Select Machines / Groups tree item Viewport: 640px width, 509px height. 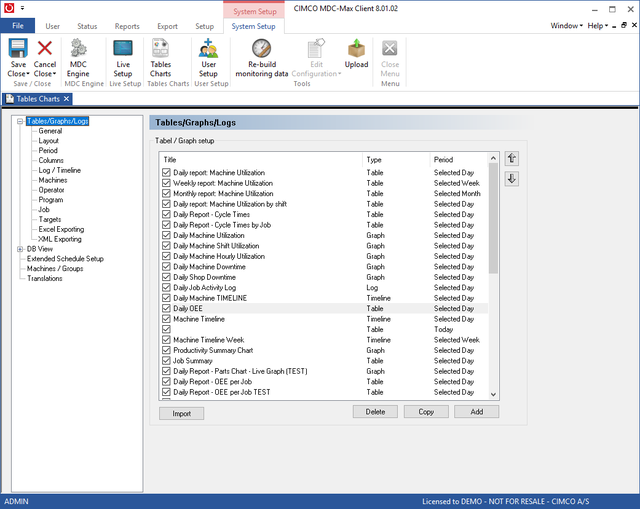tap(55, 269)
